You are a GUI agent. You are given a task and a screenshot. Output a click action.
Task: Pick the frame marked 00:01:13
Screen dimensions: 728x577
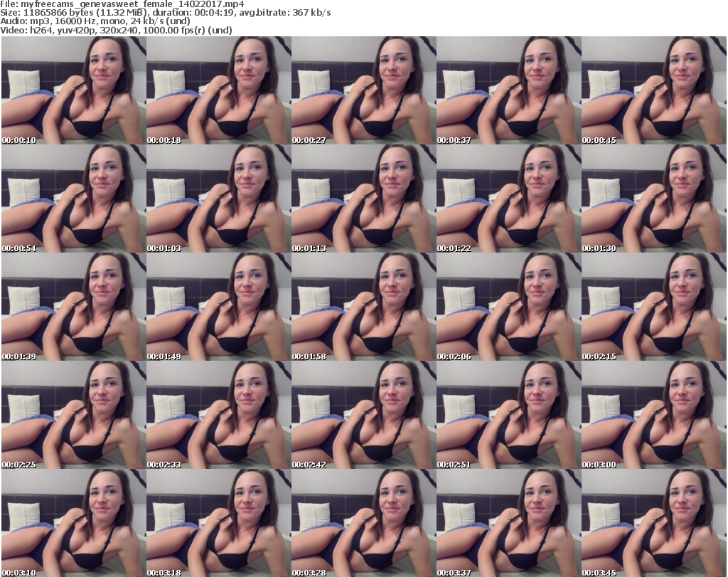click(x=363, y=198)
